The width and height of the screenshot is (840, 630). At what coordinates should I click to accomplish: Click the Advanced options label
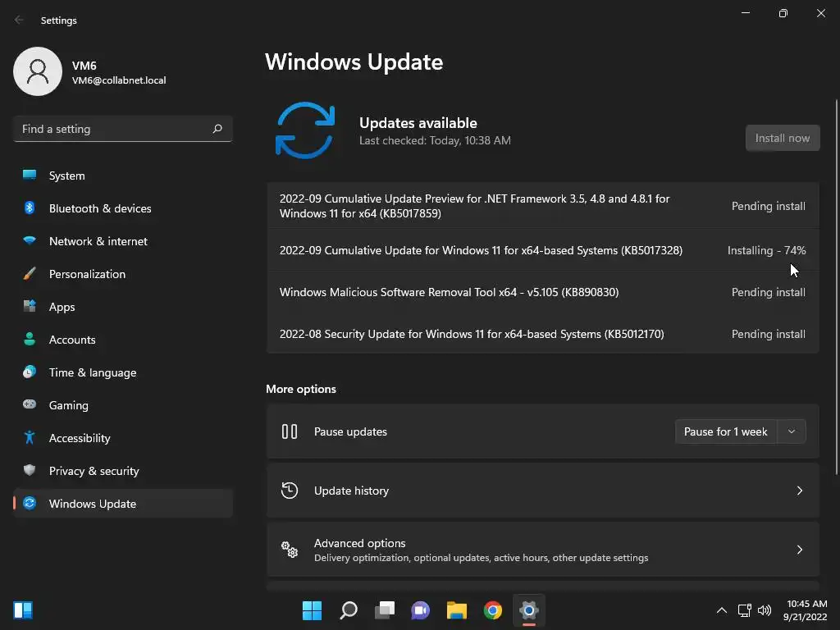click(359, 543)
